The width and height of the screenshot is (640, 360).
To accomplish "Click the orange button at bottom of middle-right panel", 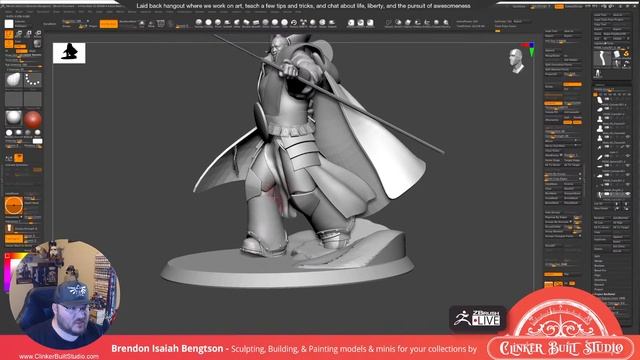I will pos(553,274).
